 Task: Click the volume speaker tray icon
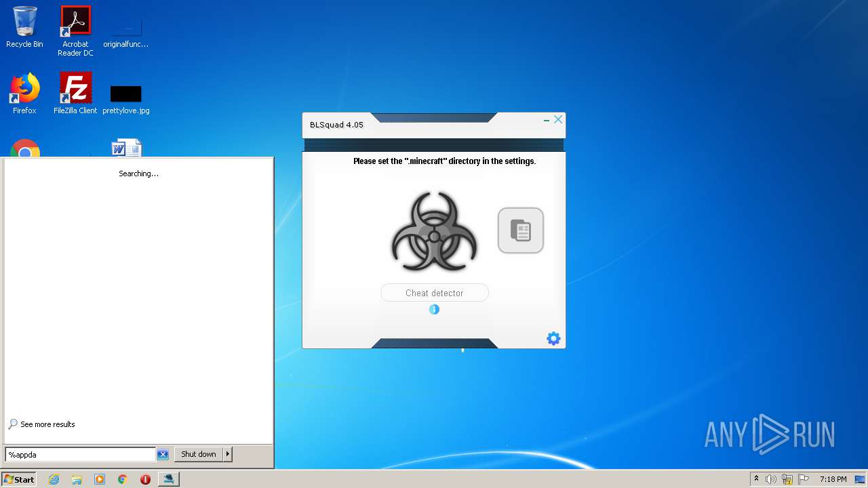(x=771, y=479)
